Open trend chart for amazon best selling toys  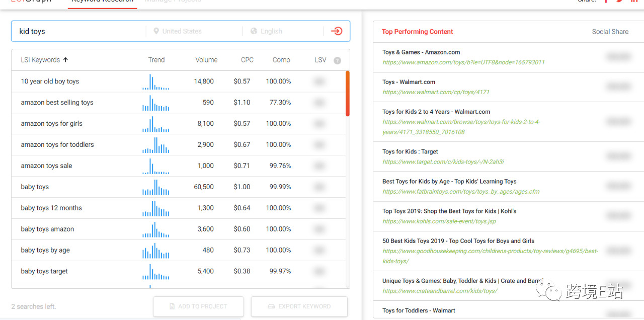coord(155,103)
